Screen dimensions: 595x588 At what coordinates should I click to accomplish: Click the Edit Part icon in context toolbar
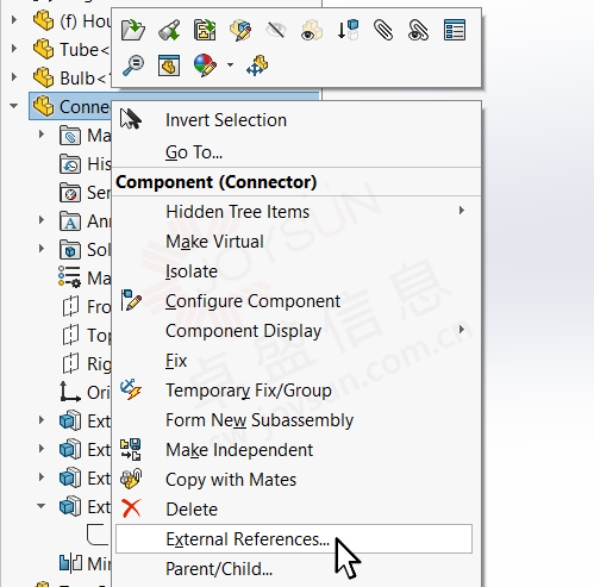point(240,30)
